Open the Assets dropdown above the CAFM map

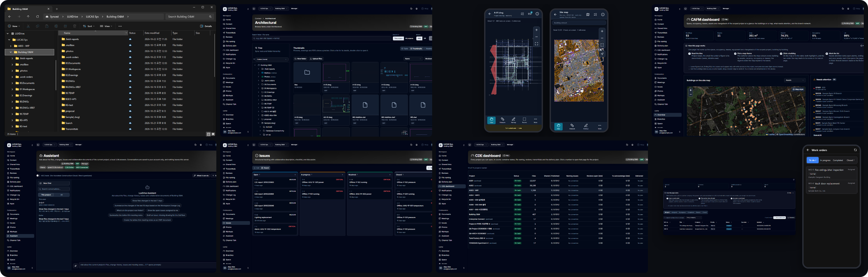pos(795,80)
